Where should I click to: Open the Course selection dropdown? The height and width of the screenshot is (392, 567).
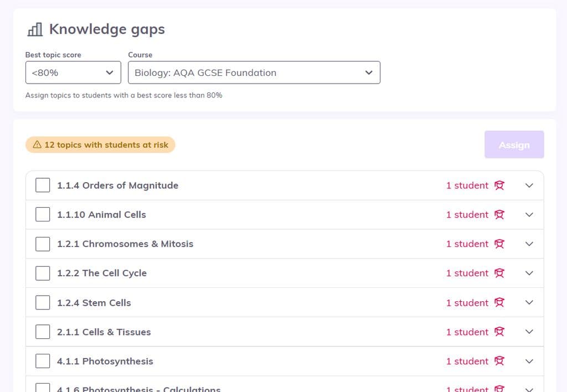coord(254,72)
